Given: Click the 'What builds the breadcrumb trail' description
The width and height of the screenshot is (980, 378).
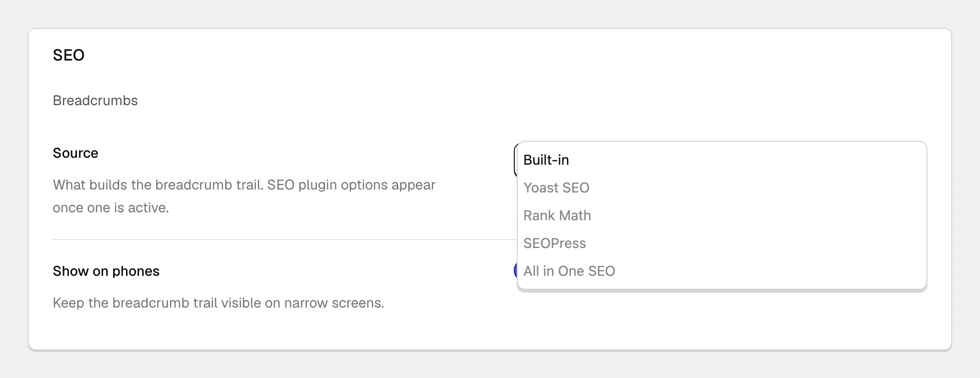Looking at the screenshot, I should [244, 196].
